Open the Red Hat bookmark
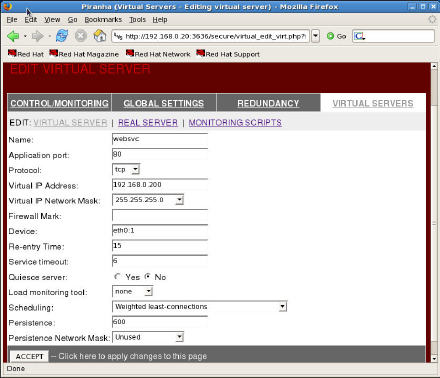 (x=26, y=54)
